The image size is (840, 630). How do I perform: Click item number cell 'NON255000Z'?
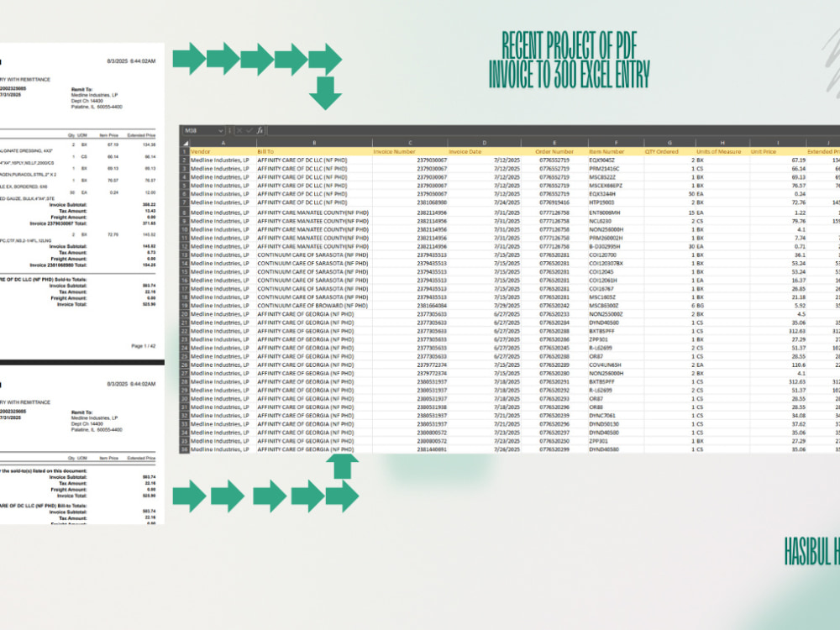[x=616, y=314]
